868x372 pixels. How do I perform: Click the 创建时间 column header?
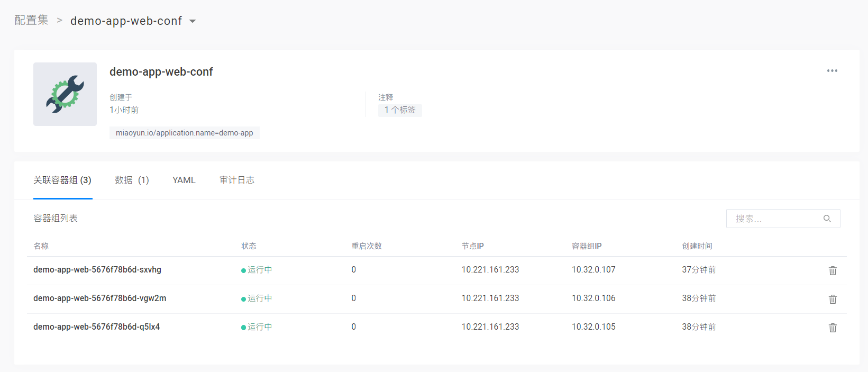click(x=697, y=246)
